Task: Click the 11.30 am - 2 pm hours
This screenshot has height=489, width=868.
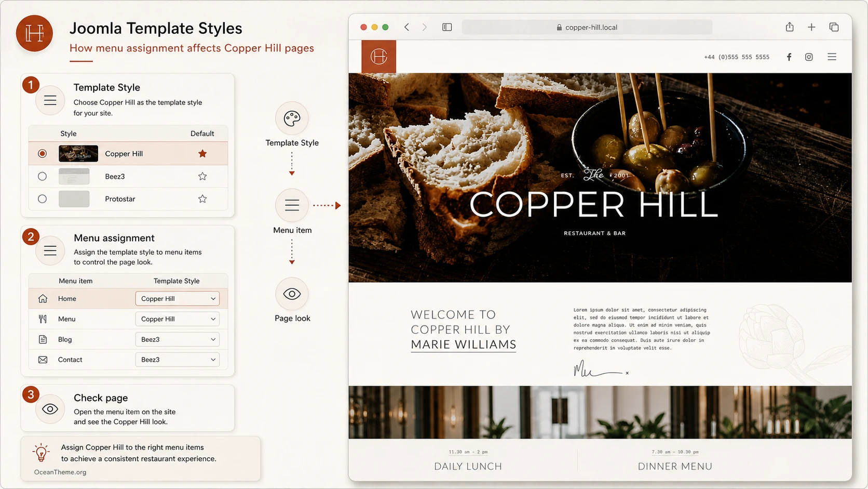Action: click(x=468, y=452)
